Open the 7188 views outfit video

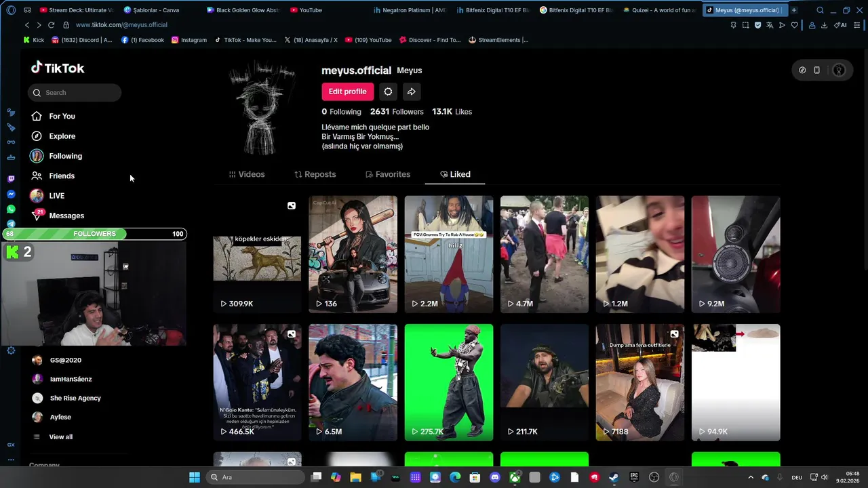(639, 382)
